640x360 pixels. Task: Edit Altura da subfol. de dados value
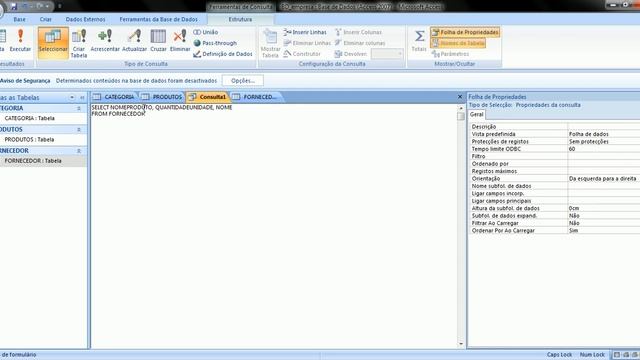[x=604, y=208]
